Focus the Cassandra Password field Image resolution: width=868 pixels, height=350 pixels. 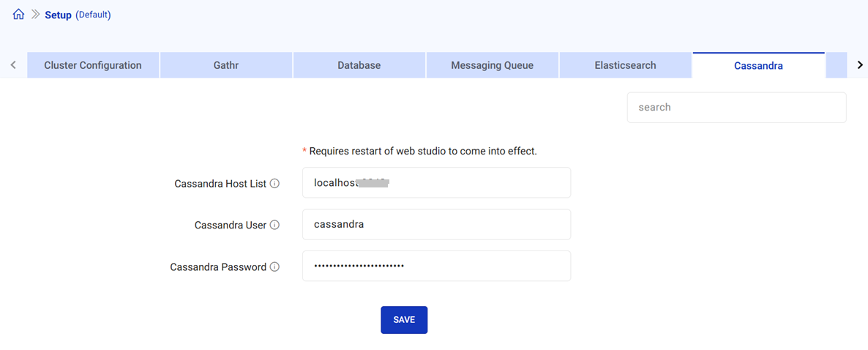tap(436, 267)
